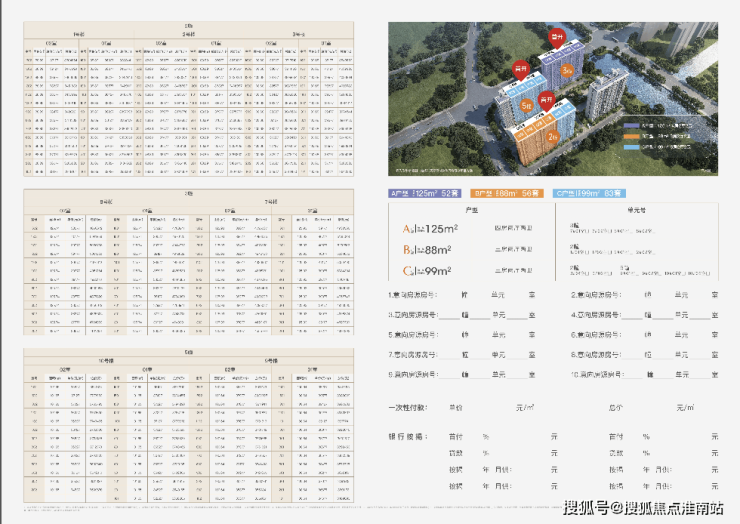The image size is (740, 524).
Task: Click the purple legend swatch in aerial image
Action: pyautogui.click(x=631, y=126)
